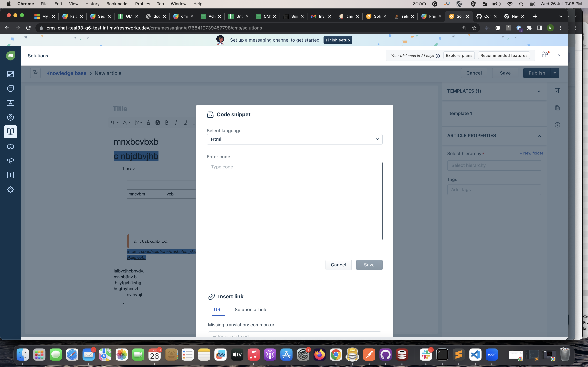The image size is (588, 367).
Task: Click the + New folder link
Action: 531,153
